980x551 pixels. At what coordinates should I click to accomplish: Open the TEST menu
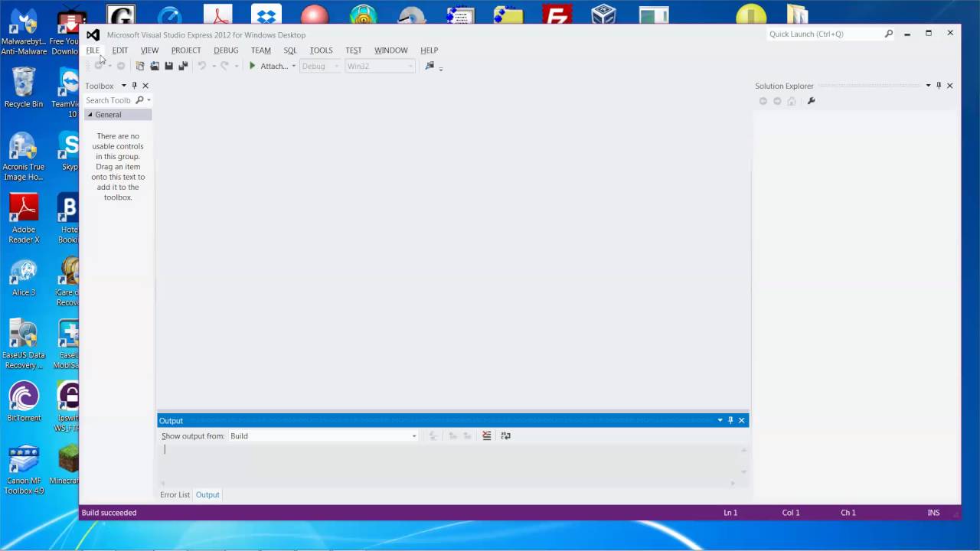pyautogui.click(x=353, y=51)
